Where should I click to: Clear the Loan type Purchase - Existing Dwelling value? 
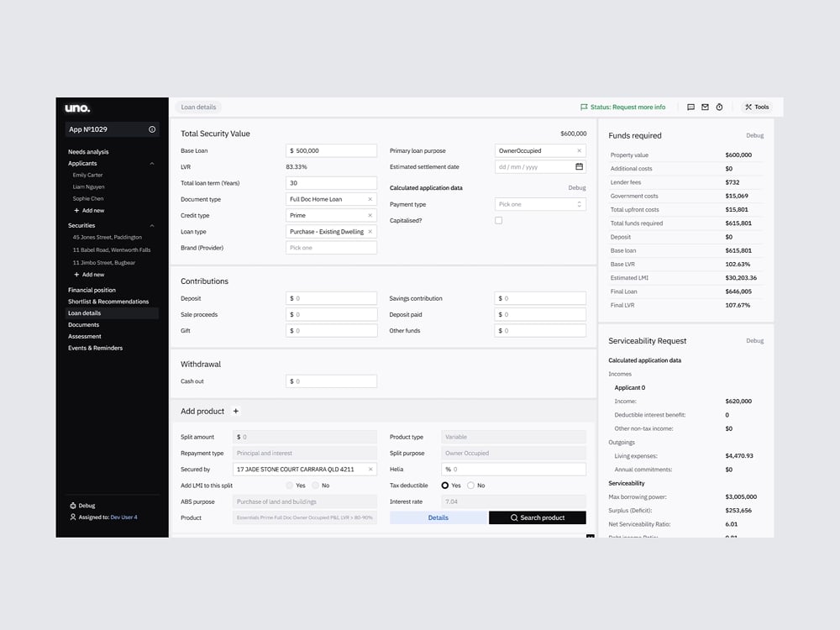click(x=370, y=232)
